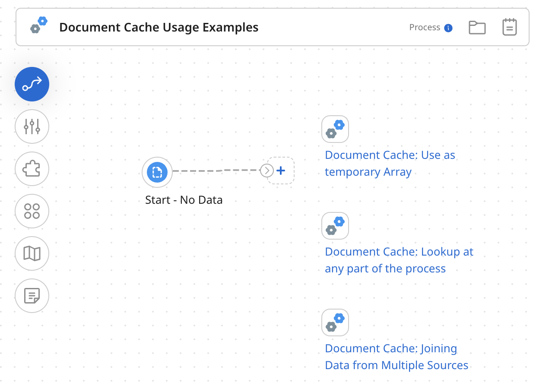Open the folder icon in the top toolbar
Viewport: 533px width, 392px height.
(477, 27)
